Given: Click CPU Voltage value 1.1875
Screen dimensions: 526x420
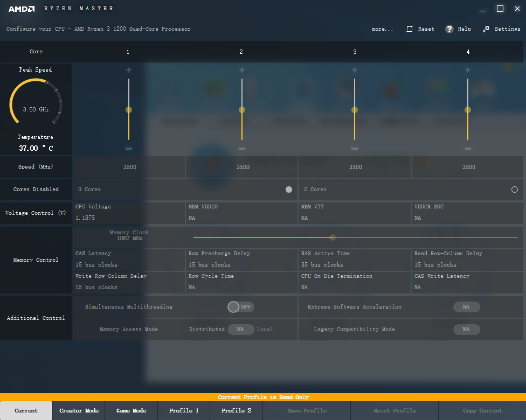Looking at the screenshot, I should [85, 218].
